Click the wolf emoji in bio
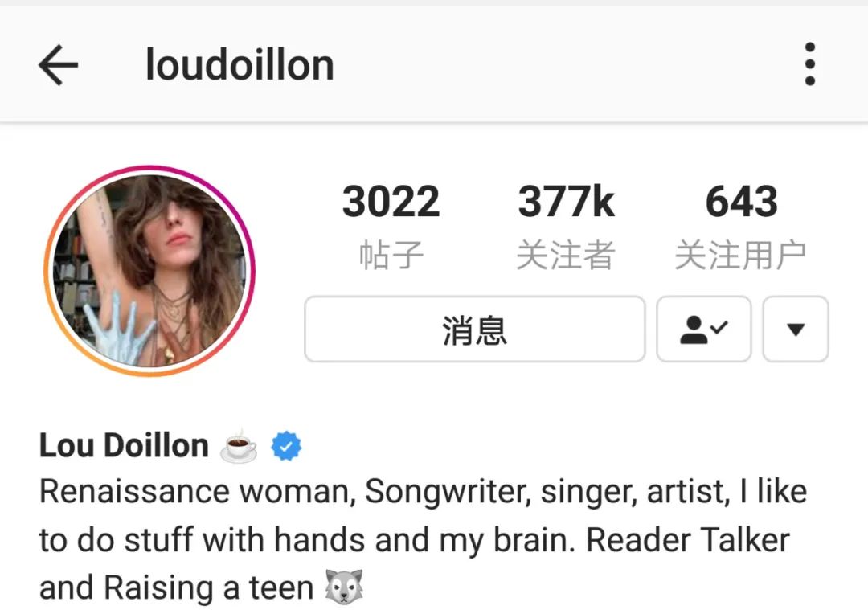 coord(344,587)
